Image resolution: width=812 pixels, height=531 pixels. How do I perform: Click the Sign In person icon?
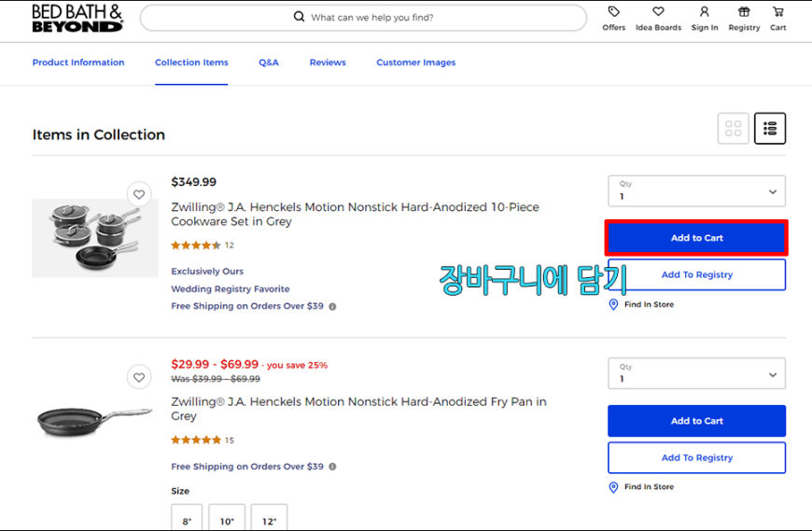click(x=705, y=11)
